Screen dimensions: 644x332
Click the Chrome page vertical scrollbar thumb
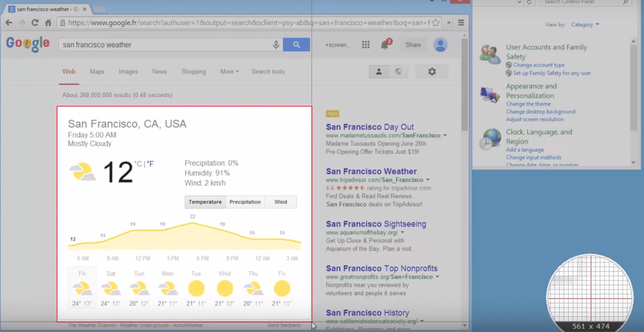click(x=464, y=85)
